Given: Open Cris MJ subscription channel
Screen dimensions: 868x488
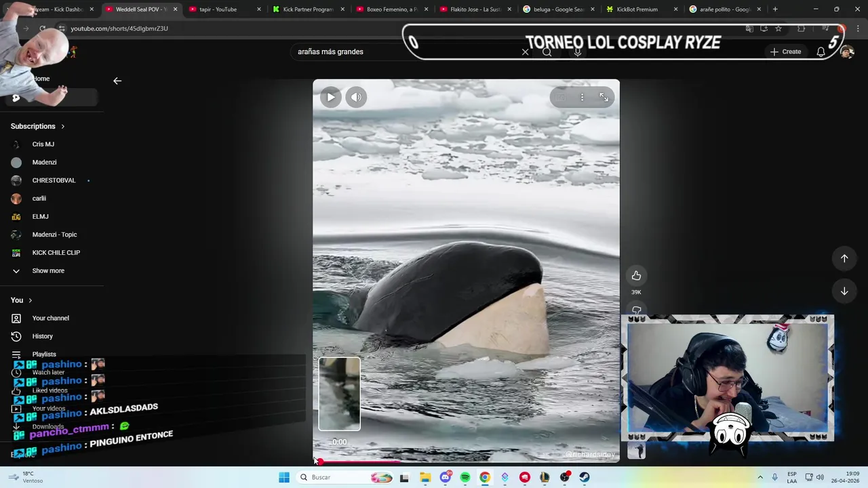Looking at the screenshot, I should click(x=43, y=144).
